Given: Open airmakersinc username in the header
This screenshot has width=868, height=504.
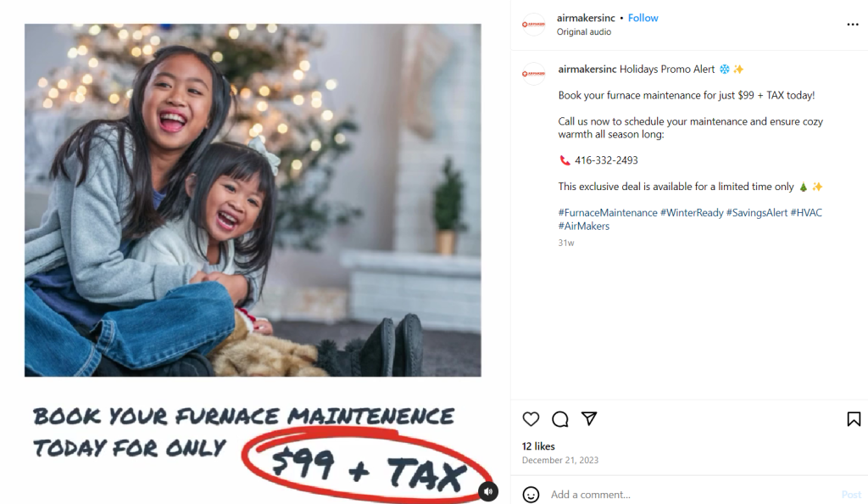Looking at the screenshot, I should point(586,18).
